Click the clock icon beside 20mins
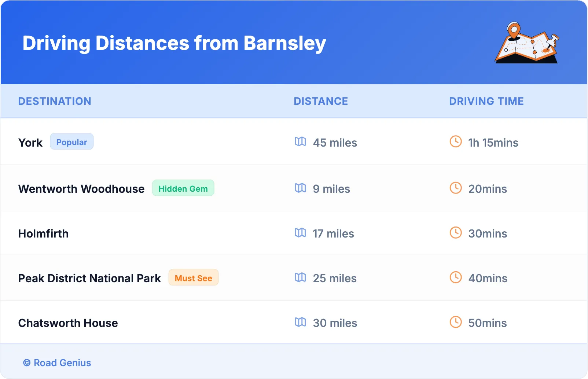 (456, 188)
